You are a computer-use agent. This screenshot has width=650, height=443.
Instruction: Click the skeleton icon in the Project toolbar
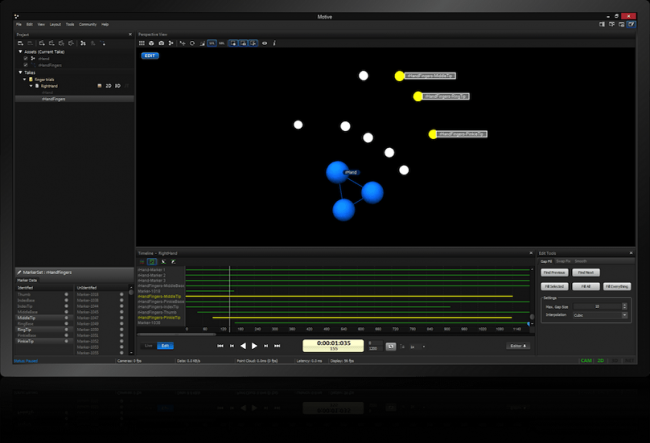[x=83, y=43]
